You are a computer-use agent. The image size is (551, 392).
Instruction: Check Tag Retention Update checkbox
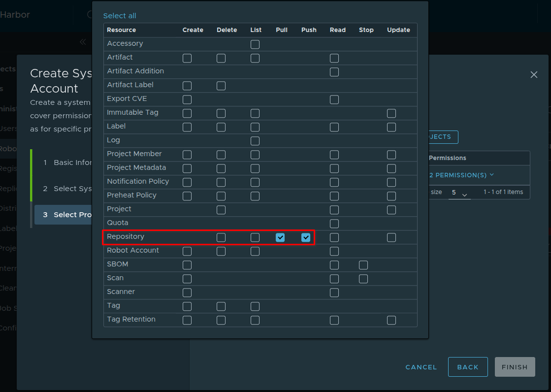[x=391, y=320]
